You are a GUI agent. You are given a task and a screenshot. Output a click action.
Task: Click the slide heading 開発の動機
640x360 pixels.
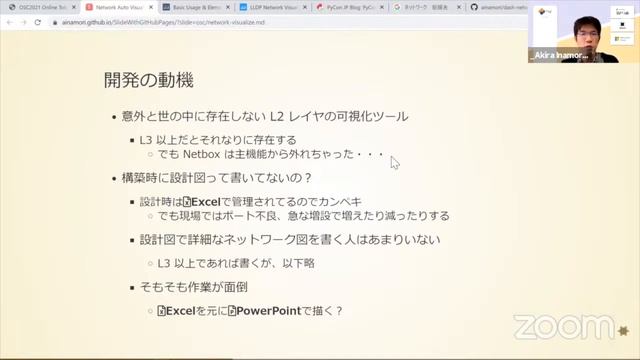tap(149, 80)
